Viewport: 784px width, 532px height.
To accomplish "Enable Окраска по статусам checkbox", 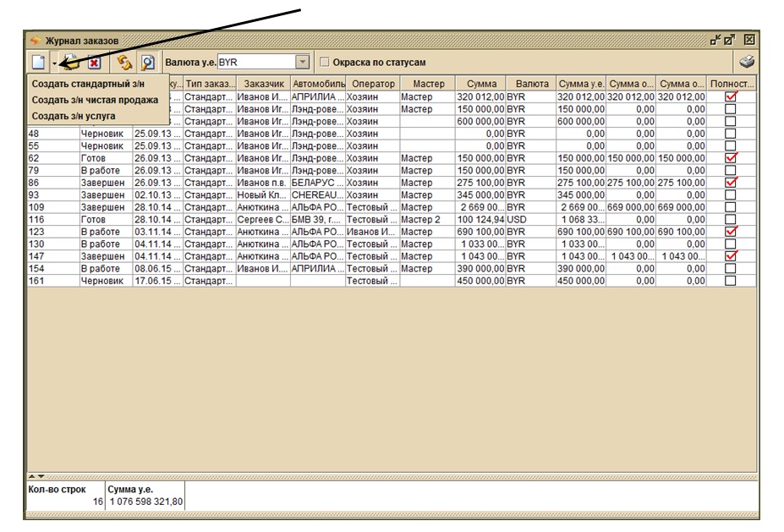I will [325, 62].
